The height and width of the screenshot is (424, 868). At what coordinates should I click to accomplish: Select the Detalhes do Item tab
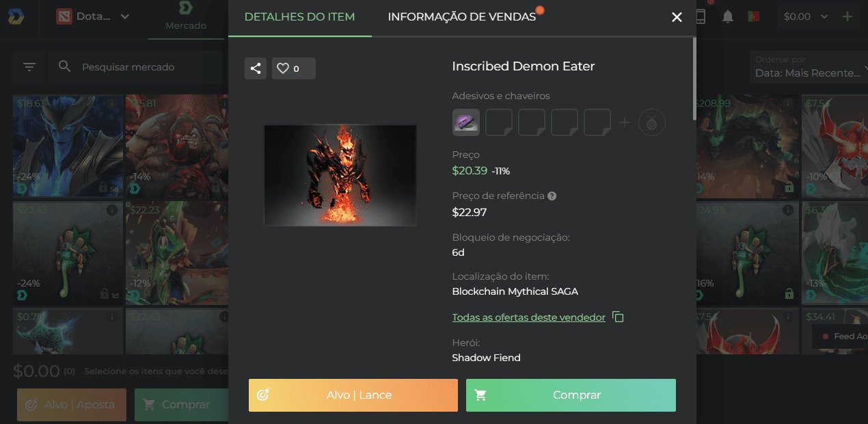[299, 17]
